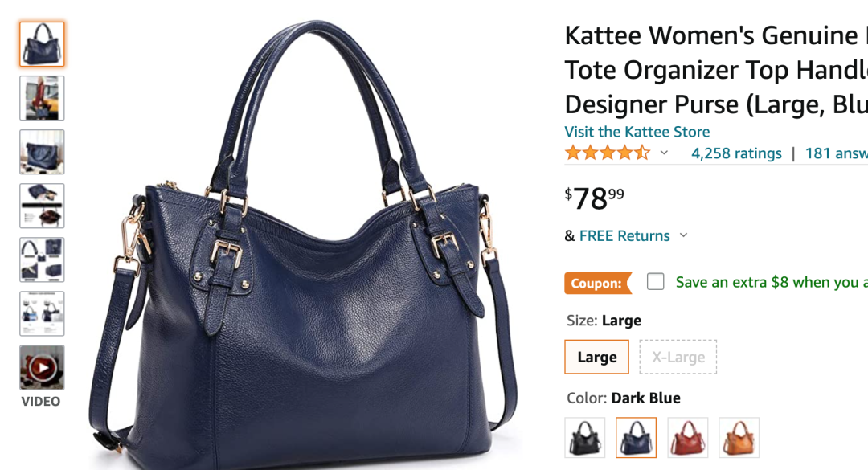The image size is (868, 470).
Task: Visit the Kattee Store link
Action: pos(637,132)
